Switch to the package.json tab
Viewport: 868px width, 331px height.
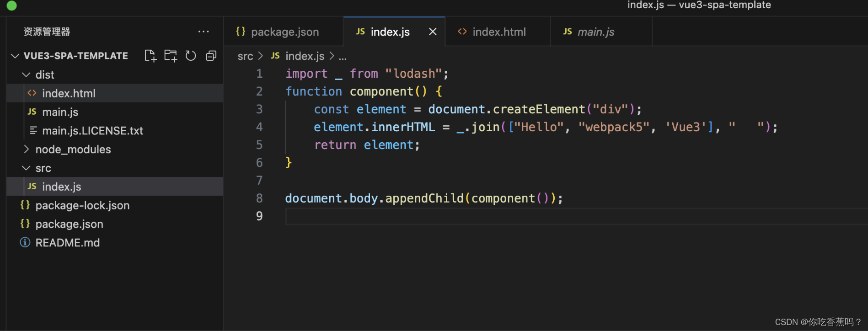284,32
